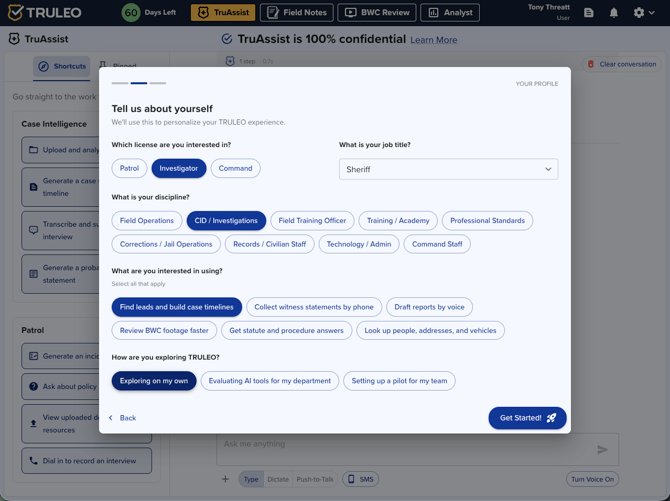Open the TruAssist tab in header
Screen dimensions: 670x501
point(223,12)
